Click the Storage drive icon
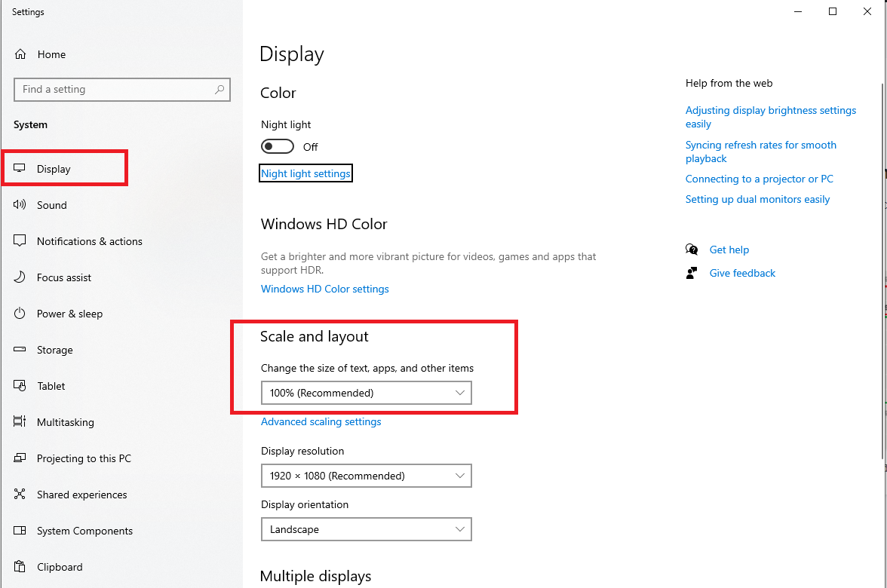Screen dimensions: 887x588 (20, 350)
